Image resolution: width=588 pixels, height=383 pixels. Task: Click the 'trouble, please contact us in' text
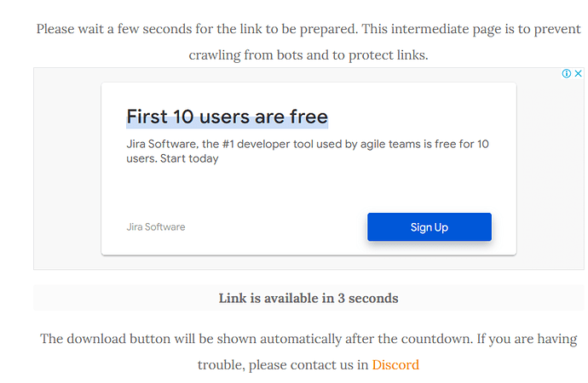tap(283, 364)
